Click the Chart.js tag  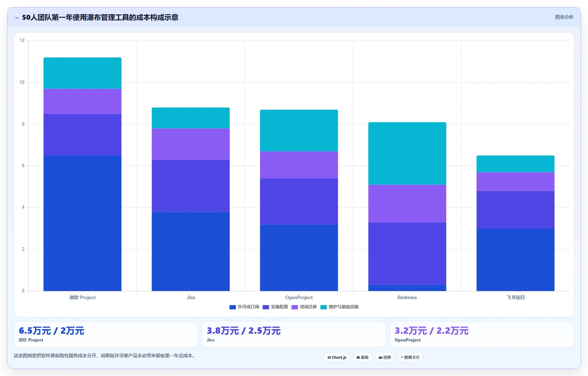pos(337,357)
